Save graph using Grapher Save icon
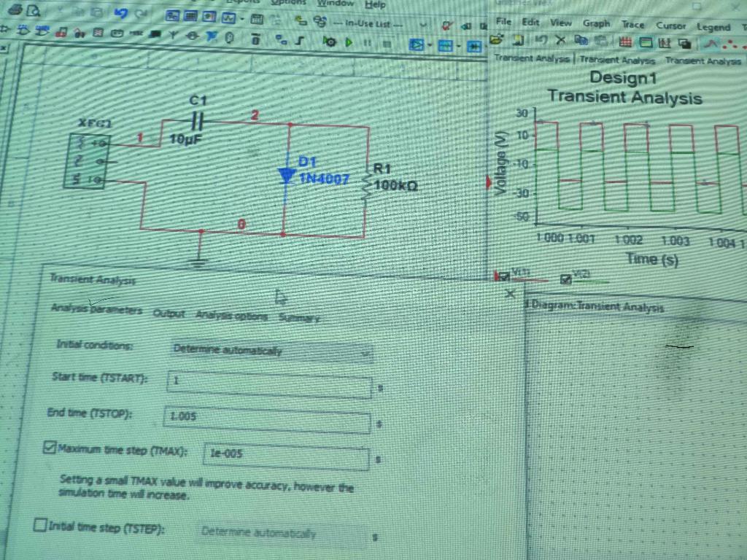 [x=519, y=40]
